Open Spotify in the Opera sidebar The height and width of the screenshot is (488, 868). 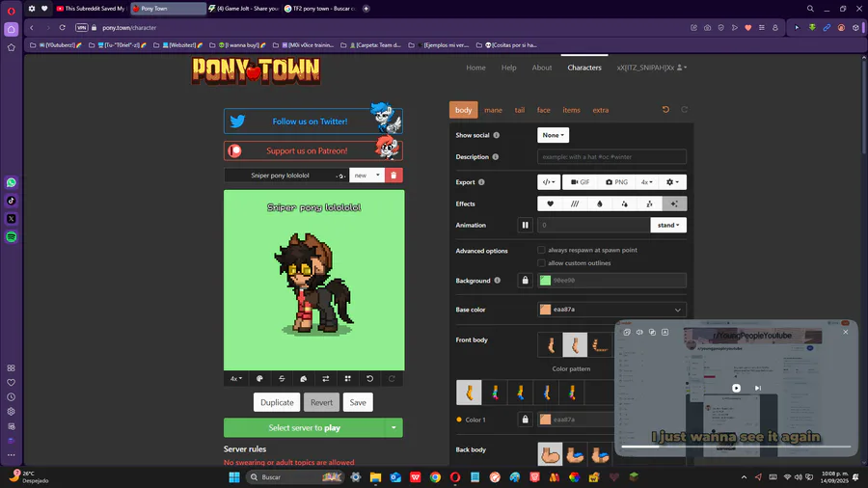[11, 237]
